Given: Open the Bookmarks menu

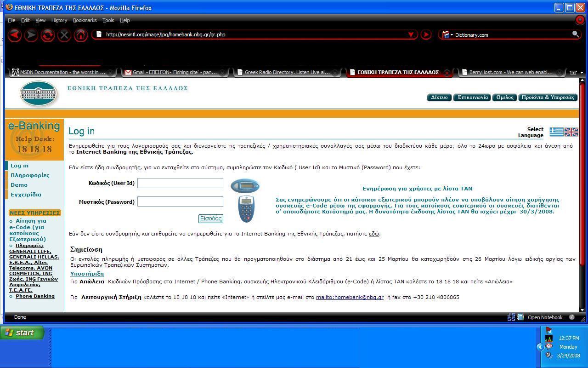Looking at the screenshot, I should click(85, 20).
